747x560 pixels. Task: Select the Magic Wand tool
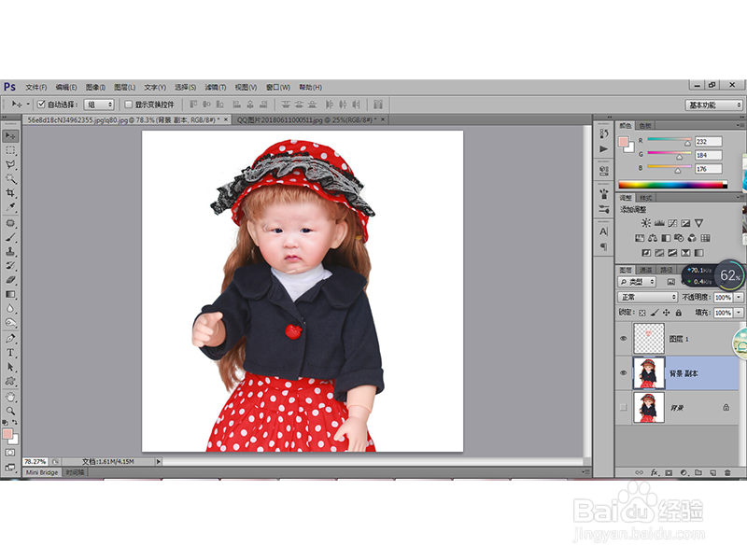pyautogui.click(x=10, y=179)
